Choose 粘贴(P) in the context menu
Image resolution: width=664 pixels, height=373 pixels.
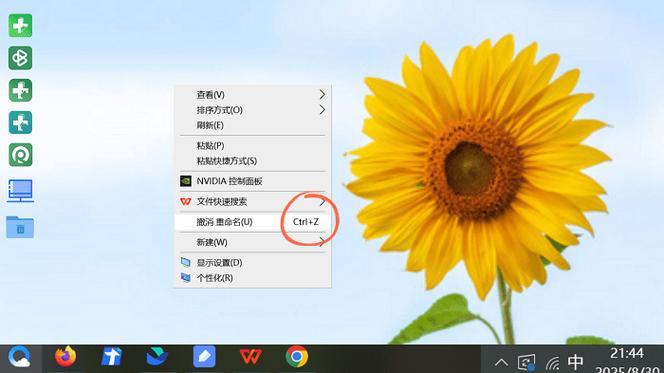coord(252,146)
